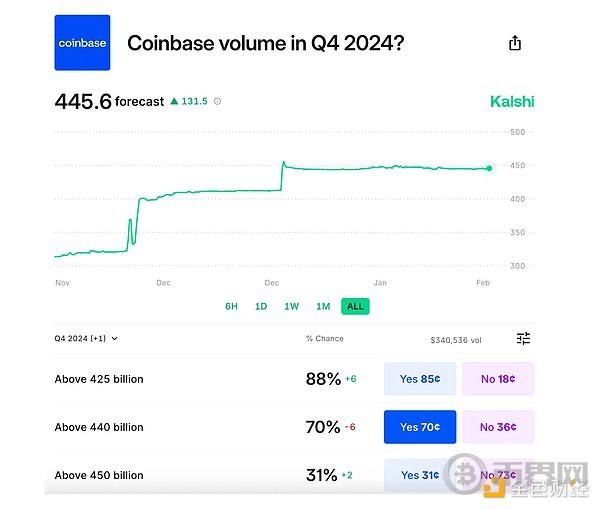Click the green forecast change arrow

[x=174, y=101]
